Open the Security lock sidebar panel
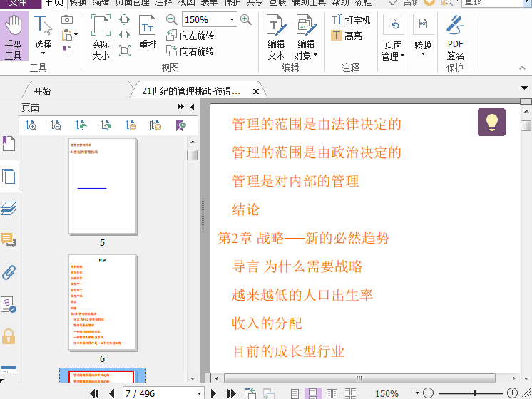The width and height of the screenshot is (532, 399). coord(9,336)
